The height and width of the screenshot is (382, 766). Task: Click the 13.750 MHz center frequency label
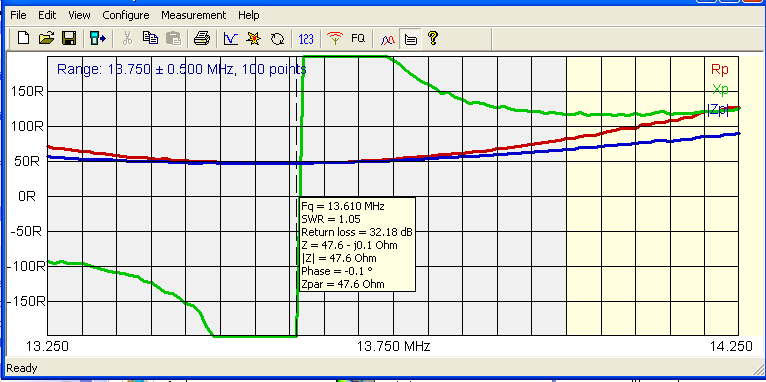pos(394,347)
